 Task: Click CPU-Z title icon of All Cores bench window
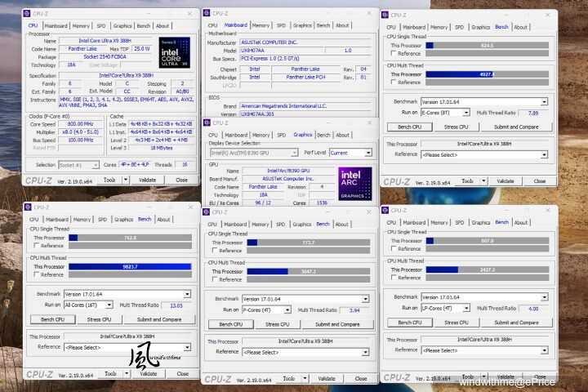pos(28,207)
